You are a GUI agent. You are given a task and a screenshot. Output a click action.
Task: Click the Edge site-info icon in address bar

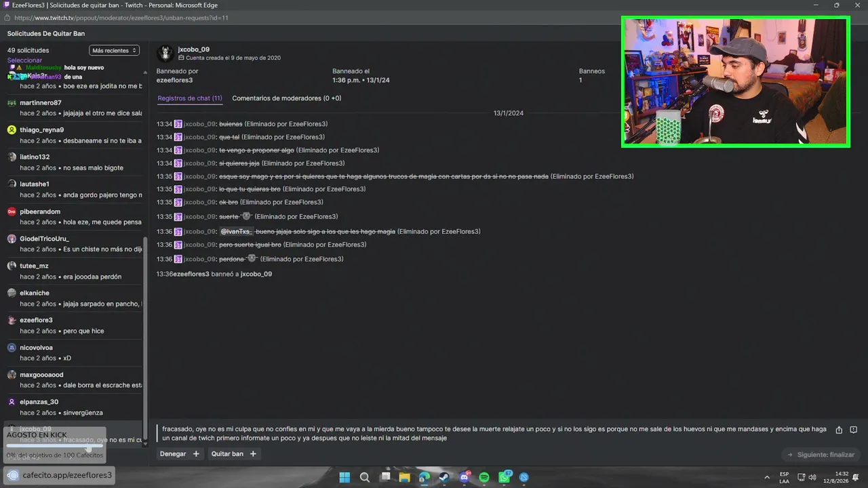tap(7, 18)
